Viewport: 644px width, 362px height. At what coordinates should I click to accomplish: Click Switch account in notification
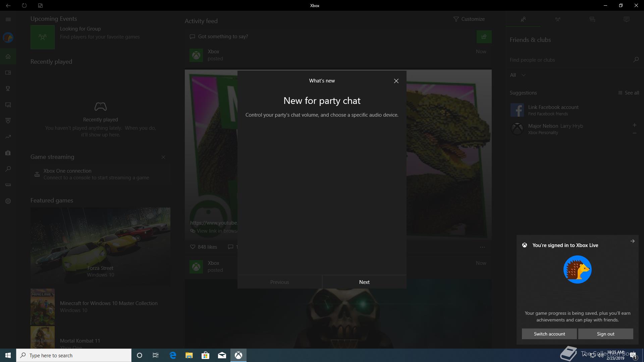click(x=549, y=334)
